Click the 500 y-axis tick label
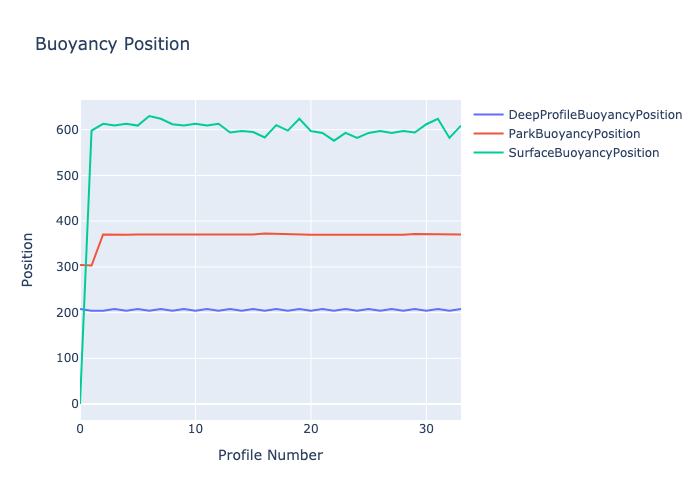700x500 pixels. click(67, 176)
